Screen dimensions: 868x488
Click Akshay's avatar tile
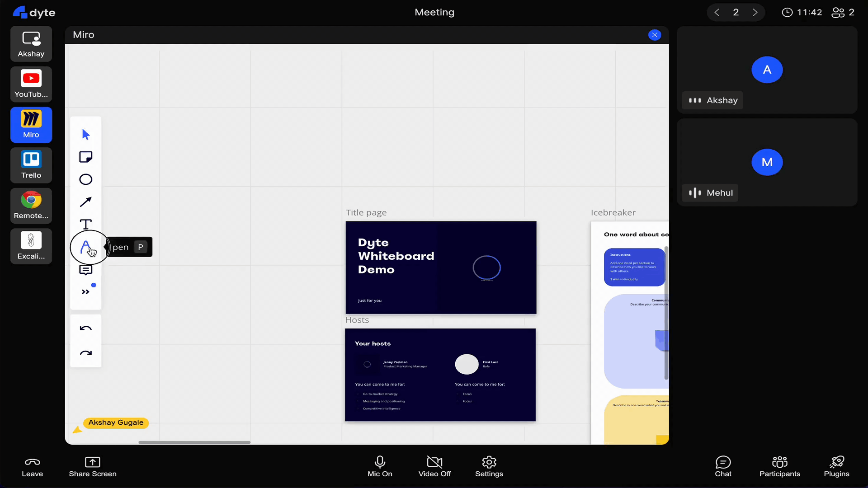pyautogui.click(x=767, y=70)
